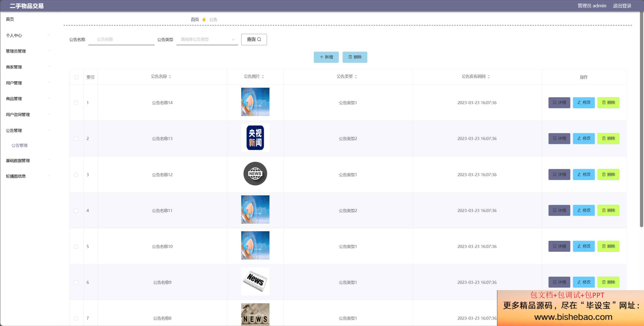Open 详情 for 公告名称10
644x326 pixels.
(559, 246)
